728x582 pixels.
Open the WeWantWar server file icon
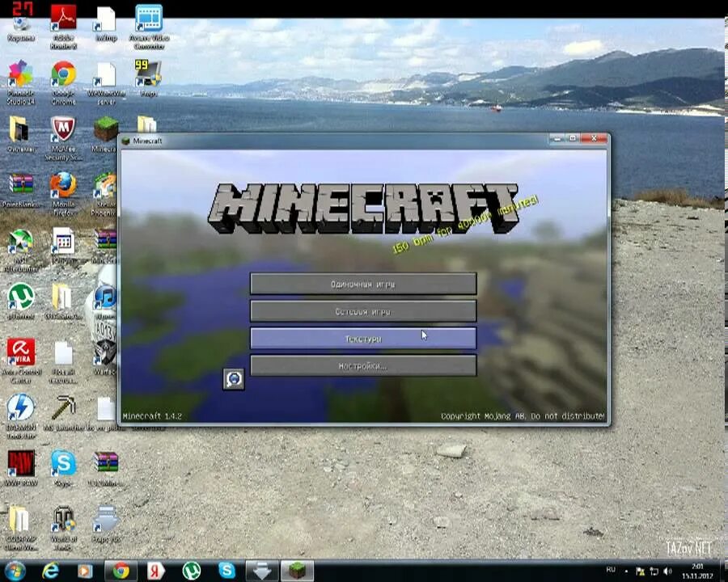pos(106,82)
